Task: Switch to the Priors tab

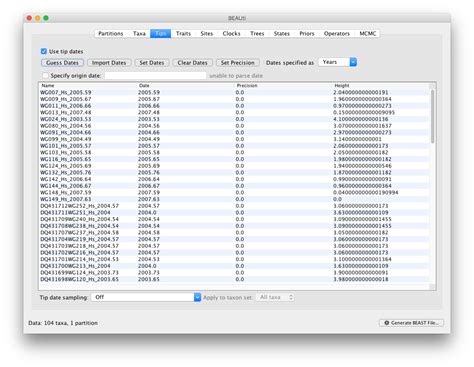Action: (x=307, y=33)
